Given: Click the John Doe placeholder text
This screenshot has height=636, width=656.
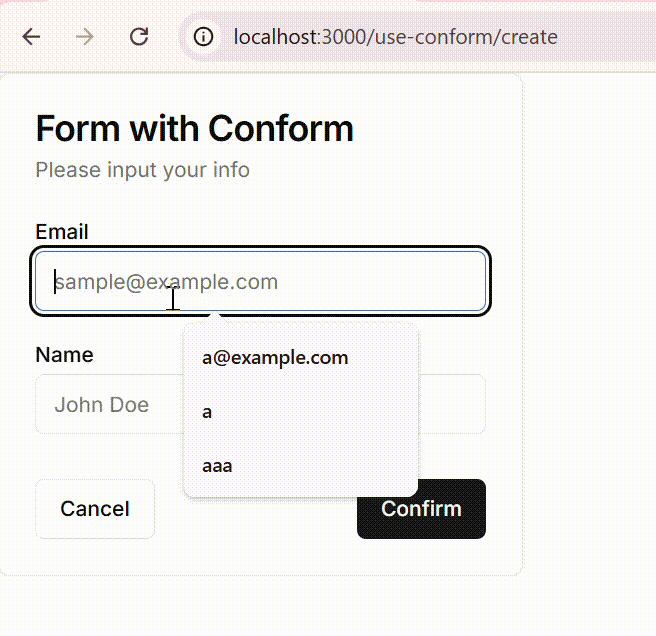Looking at the screenshot, I should (102, 405).
